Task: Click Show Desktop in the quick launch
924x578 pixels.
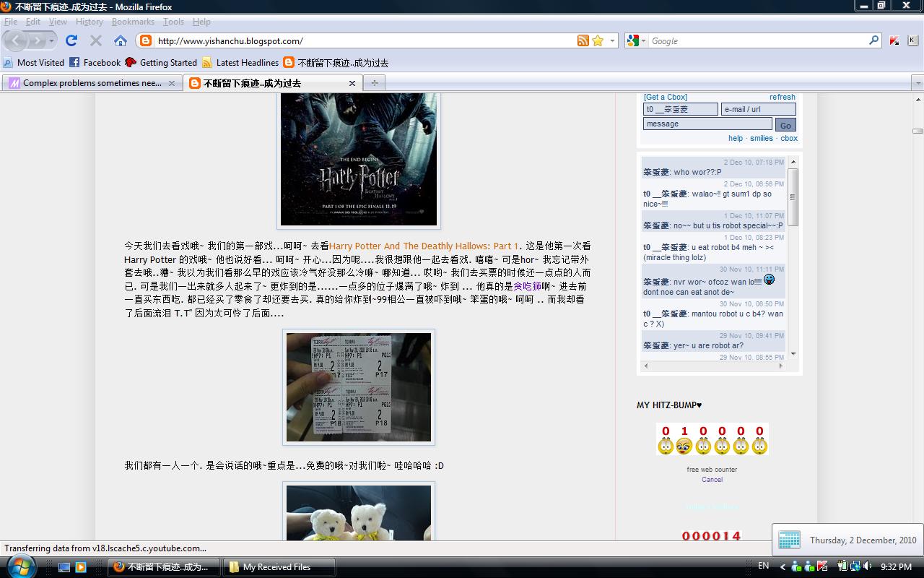Action: [64, 567]
